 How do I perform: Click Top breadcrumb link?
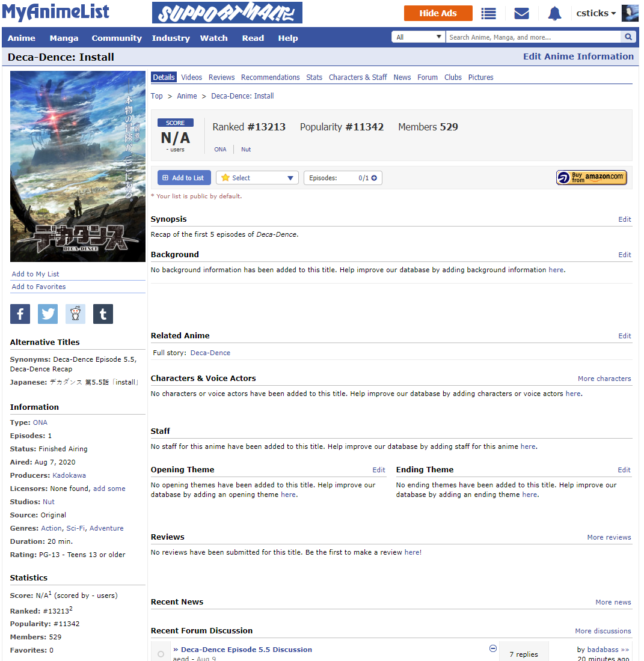(x=156, y=96)
